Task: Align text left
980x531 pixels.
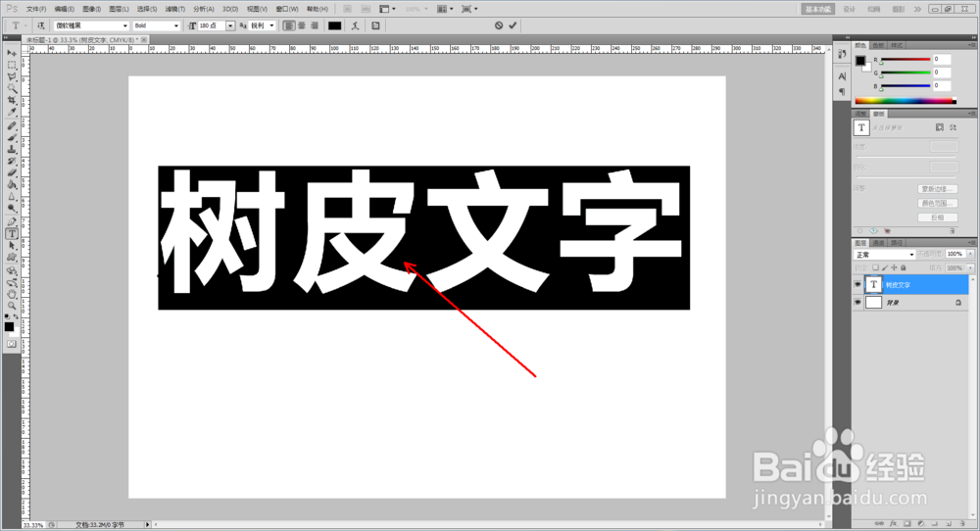Action: (289, 25)
